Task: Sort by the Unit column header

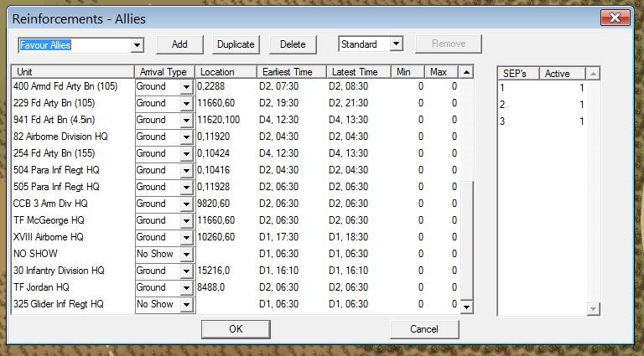Action: (73, 72)
